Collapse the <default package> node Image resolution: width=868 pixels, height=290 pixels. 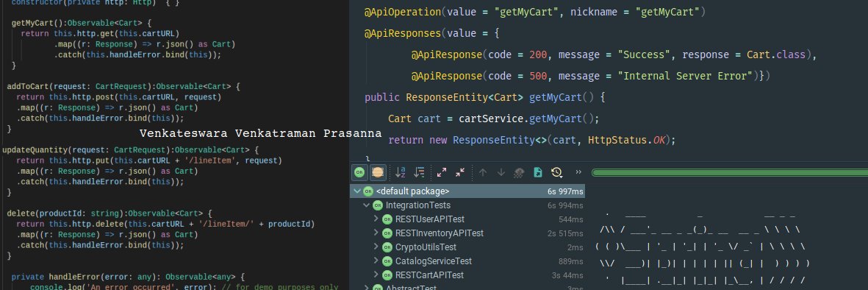[x=357, y=191]
